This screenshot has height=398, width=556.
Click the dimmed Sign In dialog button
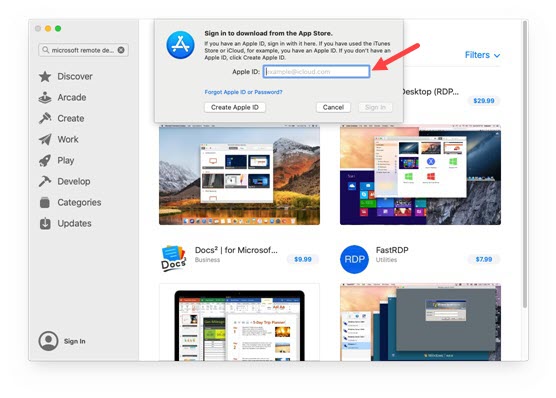click(375, 107)
